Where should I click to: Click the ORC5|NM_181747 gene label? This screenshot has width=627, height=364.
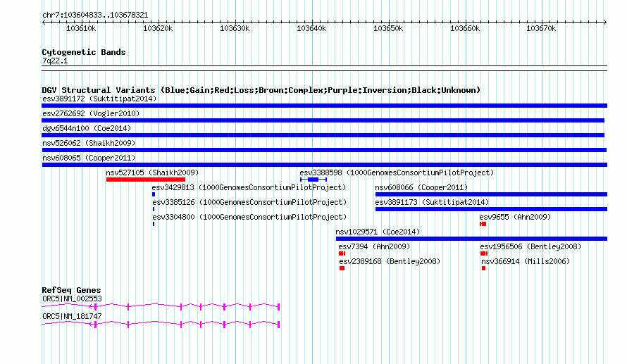(x=72, y=316)
